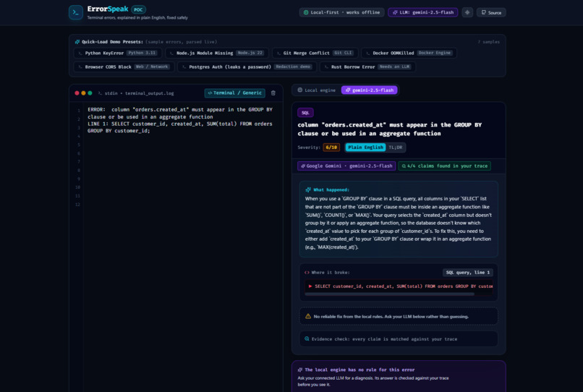
Task: Click the SQL query, line 1 label
Action: click(x=468, y=272)
